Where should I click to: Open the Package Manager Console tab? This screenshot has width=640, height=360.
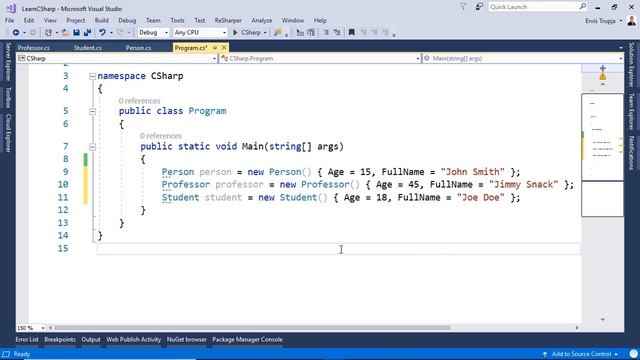click(247, 339)
